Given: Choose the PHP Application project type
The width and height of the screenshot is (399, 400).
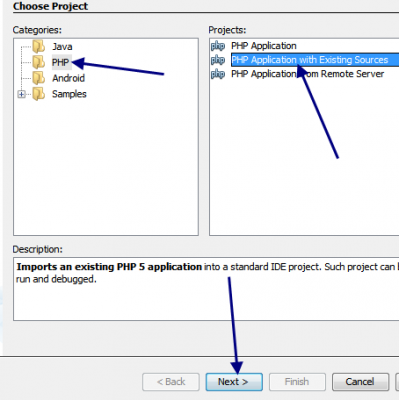Looking at the screenshot, I should (264, 46).
